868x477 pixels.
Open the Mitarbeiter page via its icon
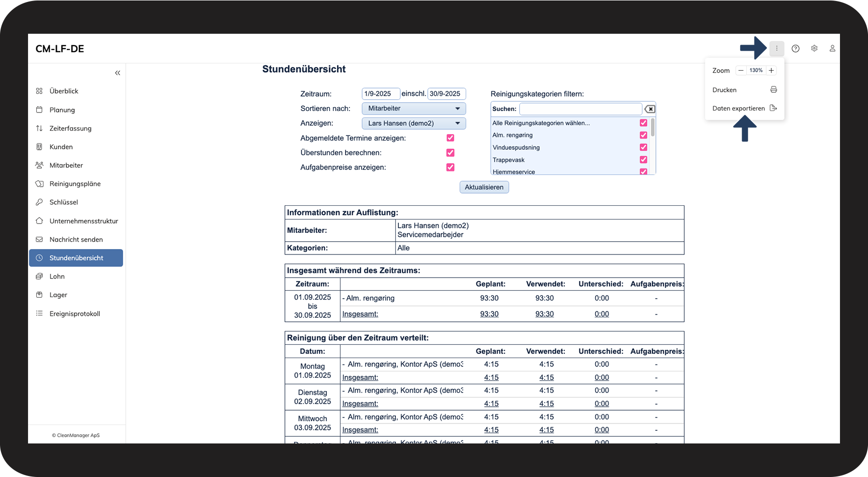pyautogui.click(x=39, y=165)
